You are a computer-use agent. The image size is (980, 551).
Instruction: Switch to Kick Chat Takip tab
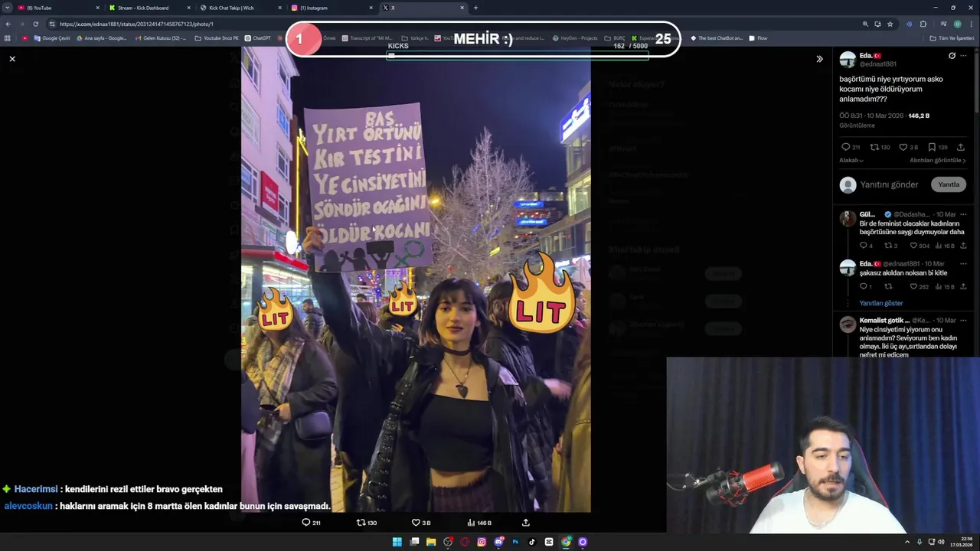(x=240, y=8)
